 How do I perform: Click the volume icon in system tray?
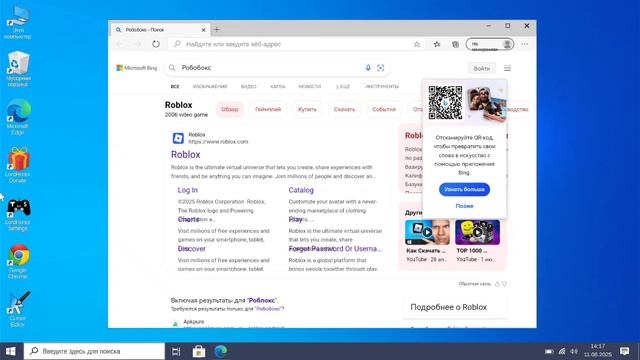(x=574, y=351)
